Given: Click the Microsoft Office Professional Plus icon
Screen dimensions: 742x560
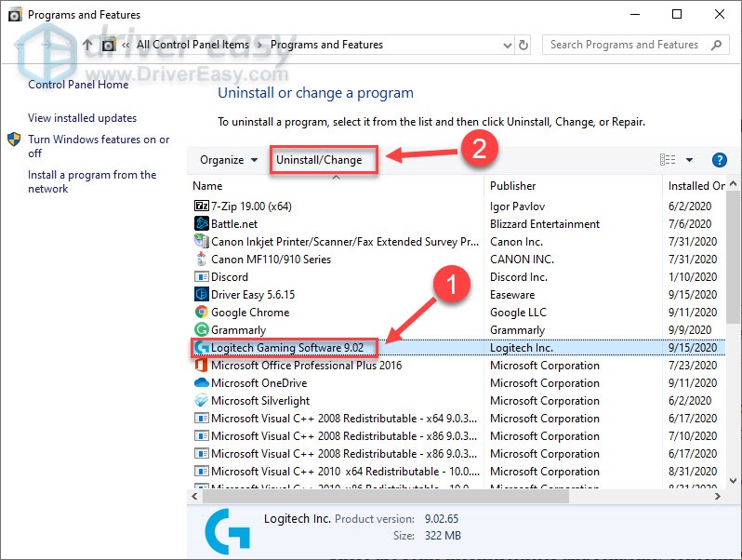Looking at the screenshot, I should 202,365.
